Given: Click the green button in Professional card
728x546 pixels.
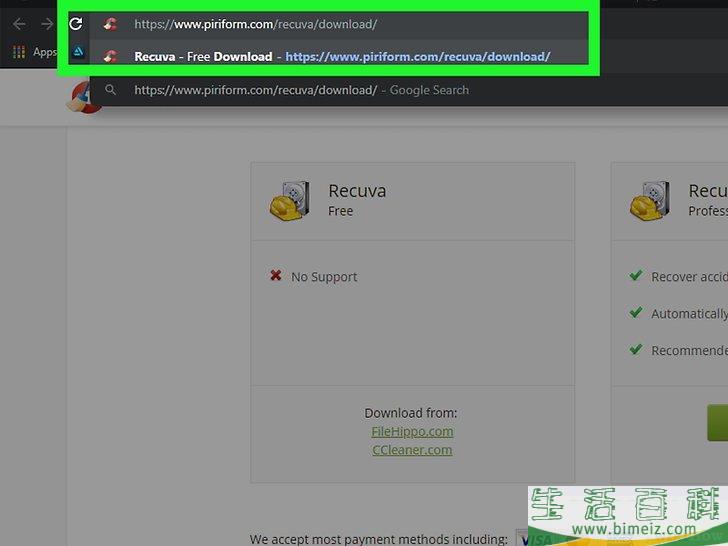Looking at the screenshot, I should 717,422.
